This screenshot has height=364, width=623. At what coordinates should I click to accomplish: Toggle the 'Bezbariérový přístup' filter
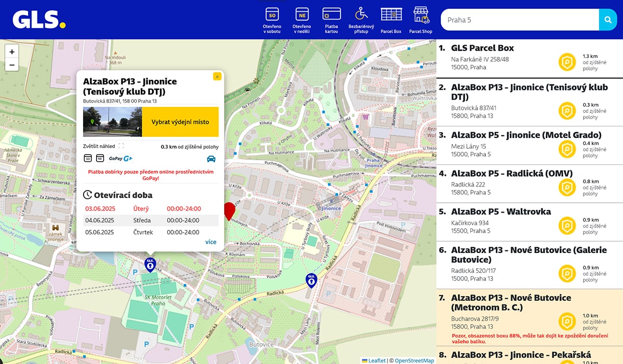pos(361,21)
